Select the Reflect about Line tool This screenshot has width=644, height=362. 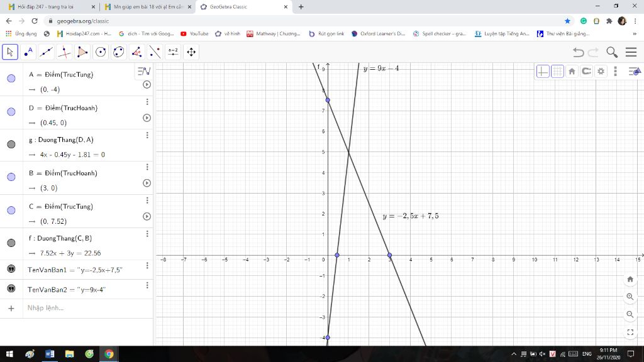click(155, 52)
